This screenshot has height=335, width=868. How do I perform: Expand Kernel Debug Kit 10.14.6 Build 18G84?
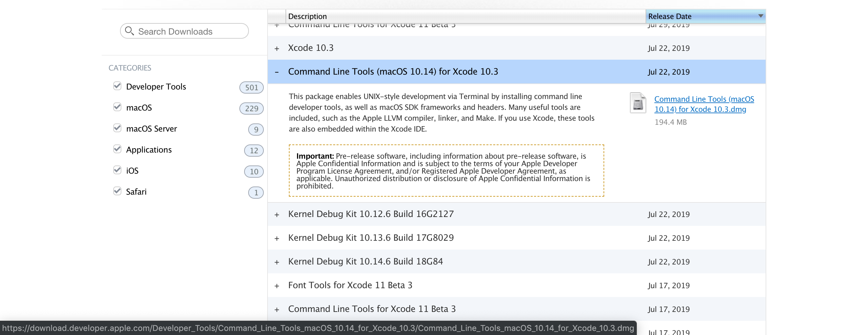277,262
